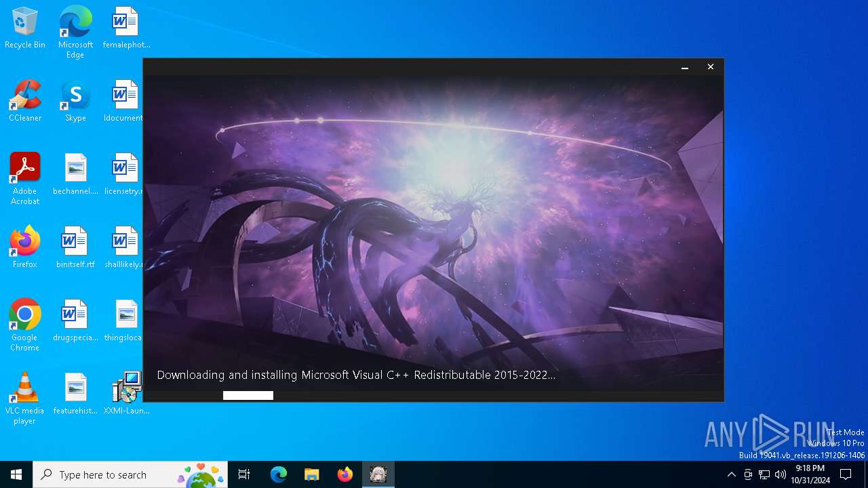Open the CCleaner desktop shortcut
The width and height of the screenshot is (868, 488).
pos(25,102)
